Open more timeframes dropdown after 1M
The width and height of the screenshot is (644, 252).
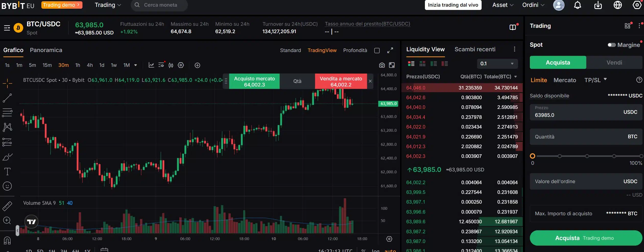tap(136, 65)
